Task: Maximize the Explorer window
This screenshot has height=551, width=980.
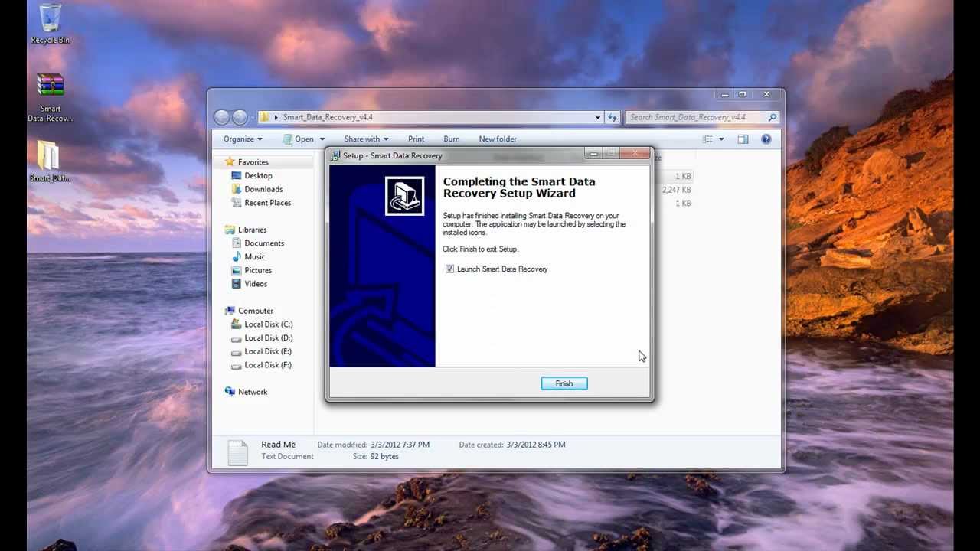Action: coord(742,94)
